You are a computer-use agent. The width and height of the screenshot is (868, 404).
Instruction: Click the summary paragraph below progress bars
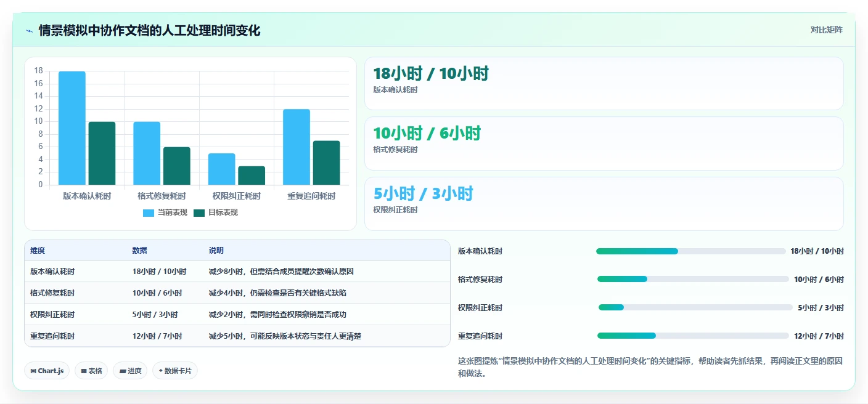pos(650,367)
